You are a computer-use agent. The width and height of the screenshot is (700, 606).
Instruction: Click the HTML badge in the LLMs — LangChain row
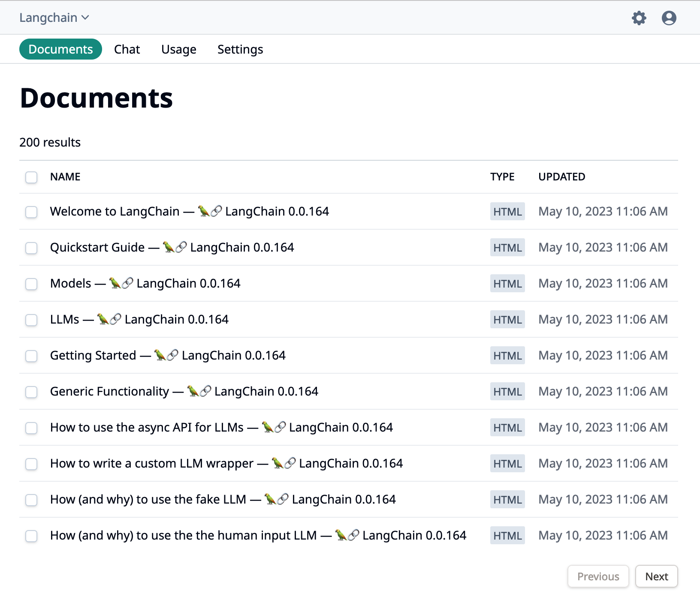pyautogui.click(x=507, y=320)
